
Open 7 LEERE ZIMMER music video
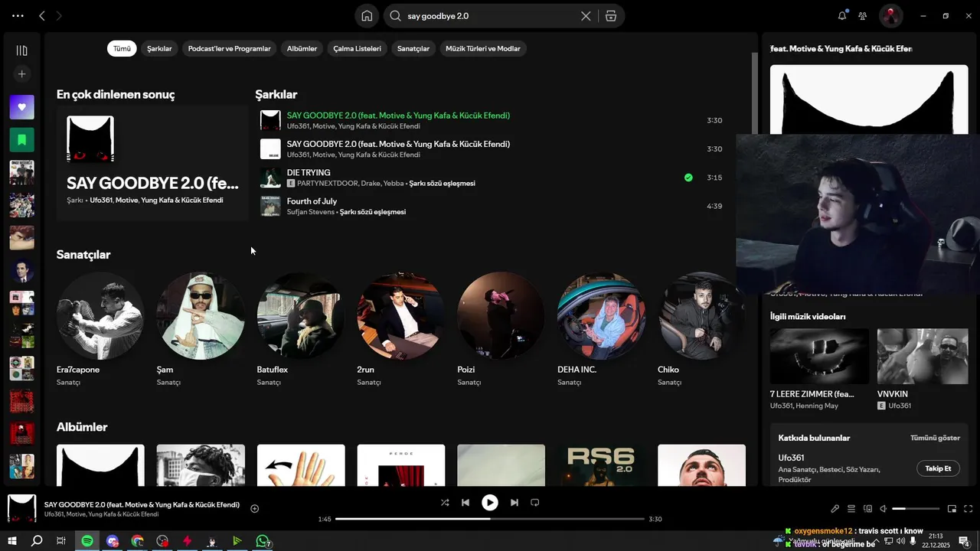(x=819, y=356)
